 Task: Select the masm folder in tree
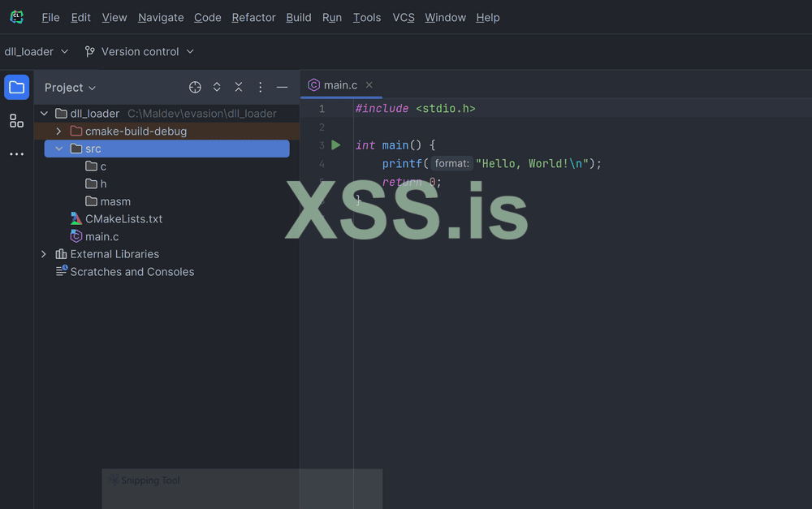click(114, 201)
